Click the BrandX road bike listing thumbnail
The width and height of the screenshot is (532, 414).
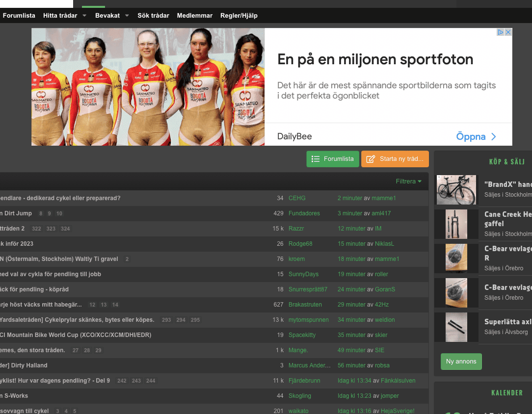(x=456, y=190)
